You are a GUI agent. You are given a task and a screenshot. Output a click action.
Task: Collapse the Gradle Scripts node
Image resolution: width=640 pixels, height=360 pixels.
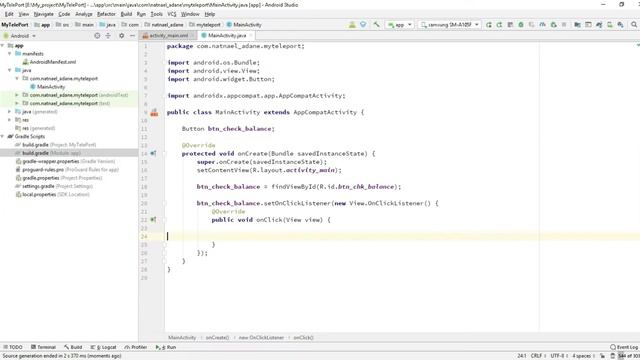pyautogui.click(x=2, y=136)
